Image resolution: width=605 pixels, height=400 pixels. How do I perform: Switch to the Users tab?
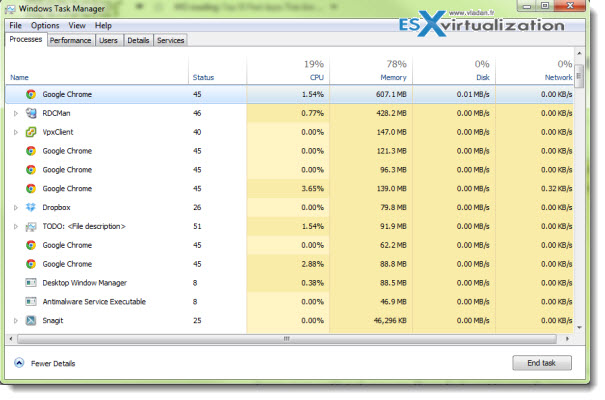108,40
